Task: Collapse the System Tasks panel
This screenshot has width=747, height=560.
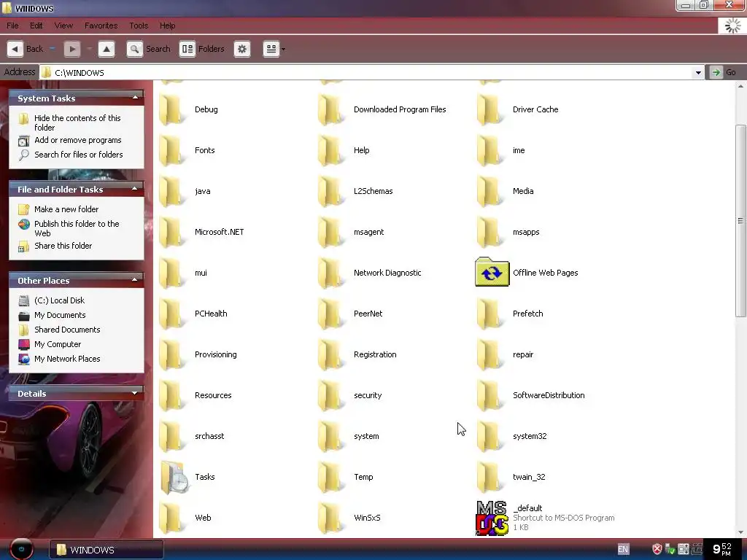Action: (x=135, y=98)
